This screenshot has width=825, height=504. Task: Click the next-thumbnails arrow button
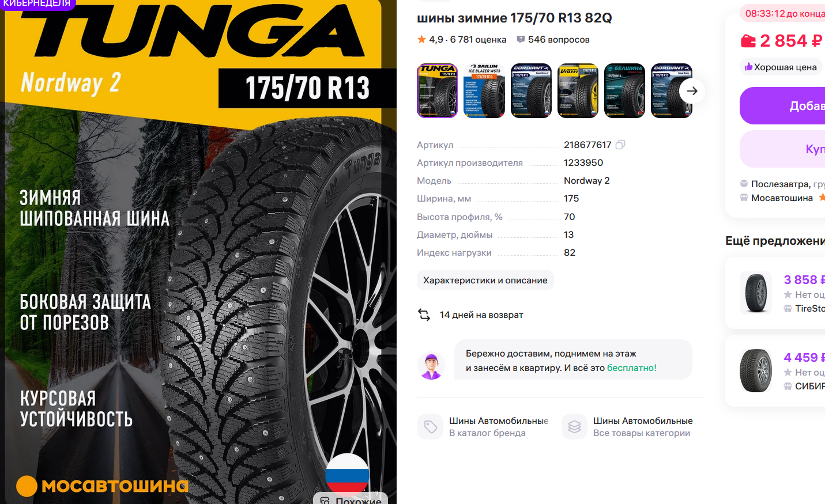pos(692,91)
